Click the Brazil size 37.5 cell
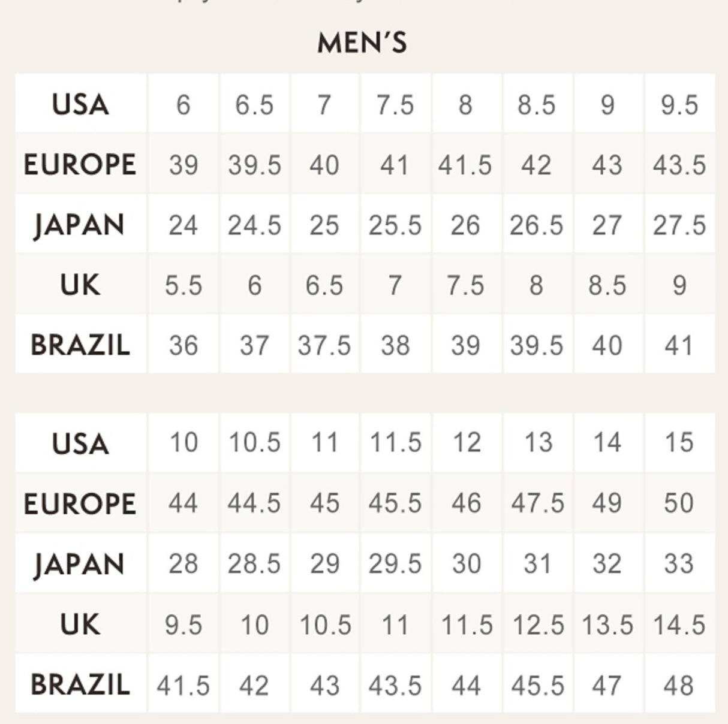The image size is (728, 724). click(x=324, y=345)
